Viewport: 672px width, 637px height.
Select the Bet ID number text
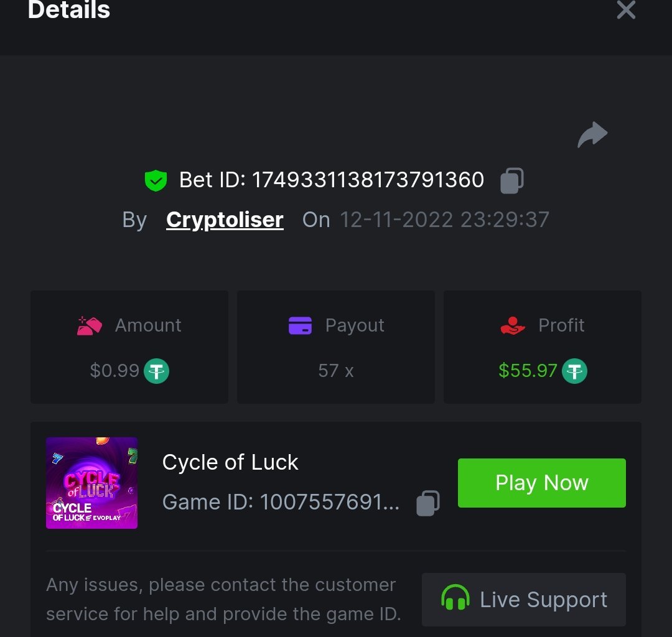(x=368, y=180)
